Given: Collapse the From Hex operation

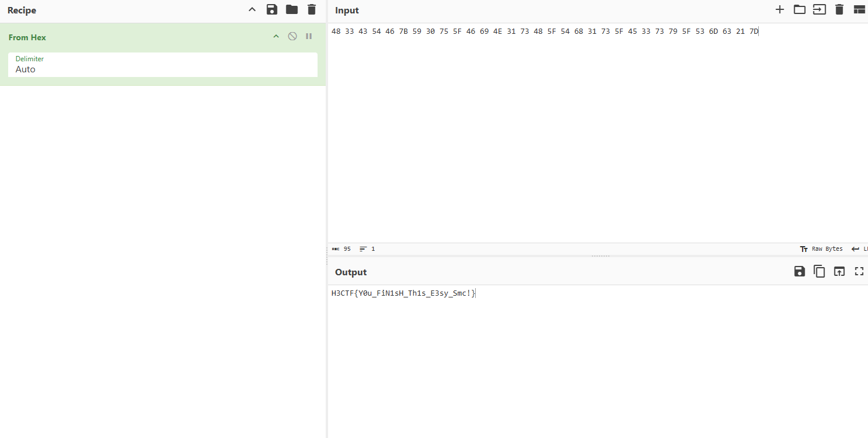Looking at the screenshot, I should click(276, 36).
